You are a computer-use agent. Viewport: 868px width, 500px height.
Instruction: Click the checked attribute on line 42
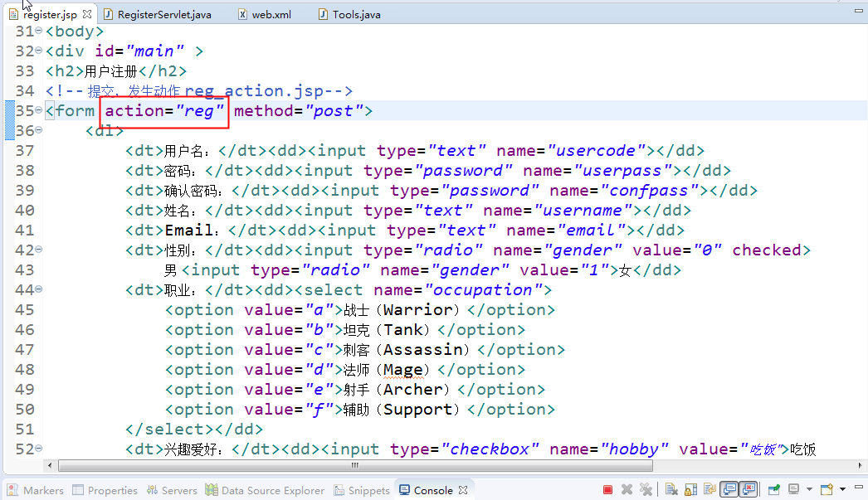point(767,250)
